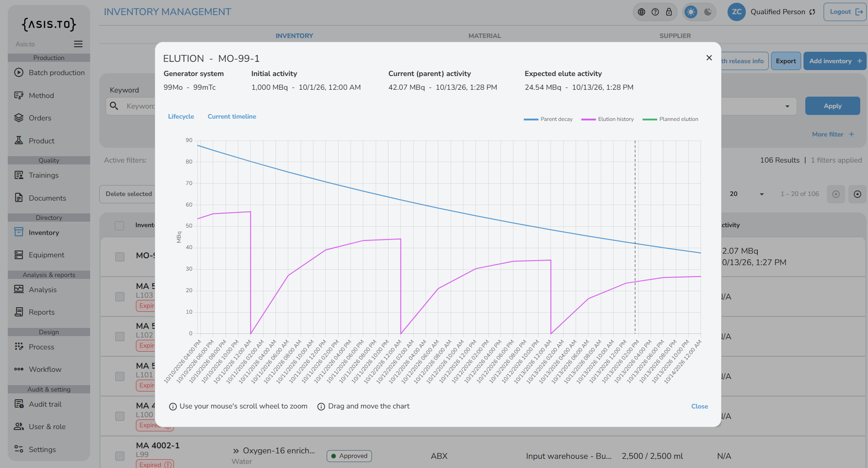Open Product section icon
The width and height of the screenshot is (868, 468).
[x=19, y=141]
